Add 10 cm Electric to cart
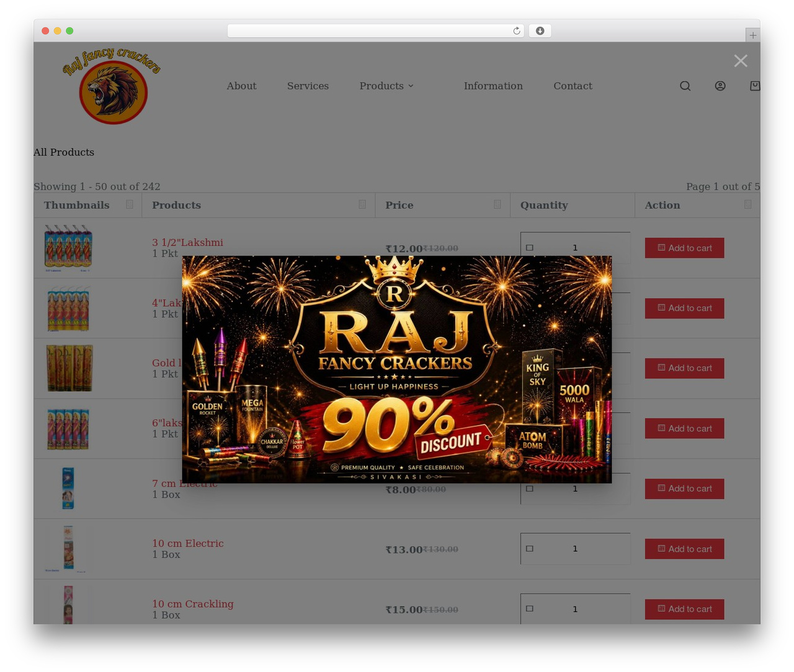794x672 pixels. [684, 549]
